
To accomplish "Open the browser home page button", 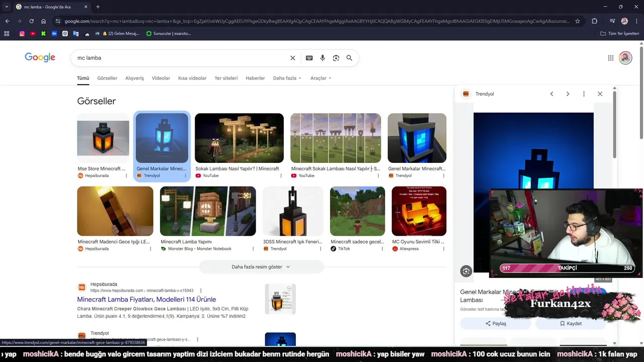I will [44, 21].
